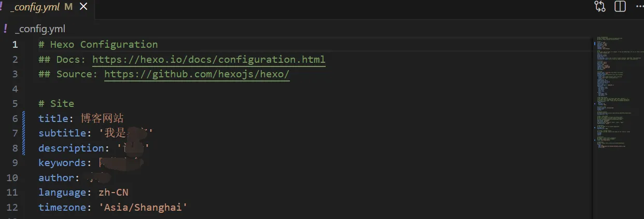Click the YAML file icon in the tab

pyautogui.click(x=2, y=6)
